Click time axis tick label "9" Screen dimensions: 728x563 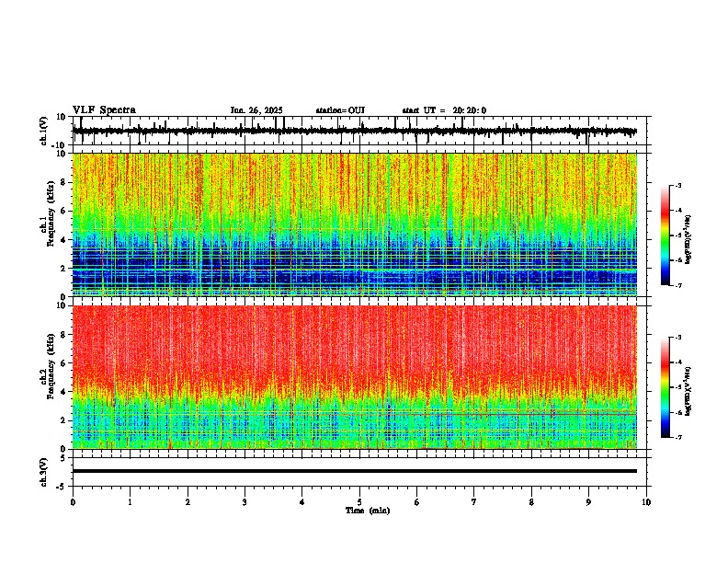(x=588, y=502)
